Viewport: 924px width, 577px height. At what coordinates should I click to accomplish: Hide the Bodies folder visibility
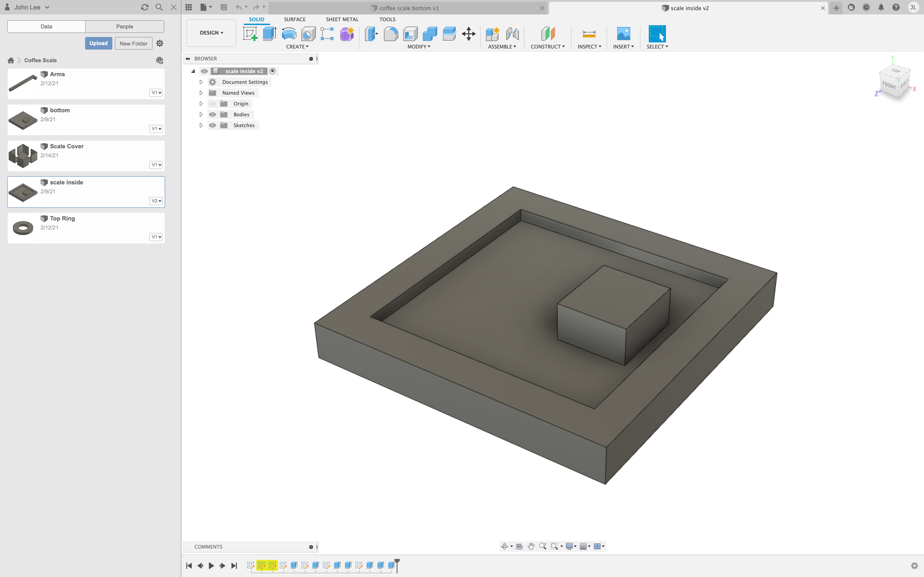point(213,114)
